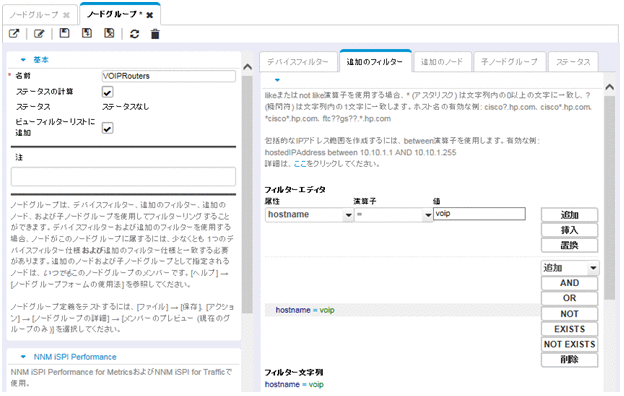
Task: Click the EXISTS button
Action: coord(569,329)
